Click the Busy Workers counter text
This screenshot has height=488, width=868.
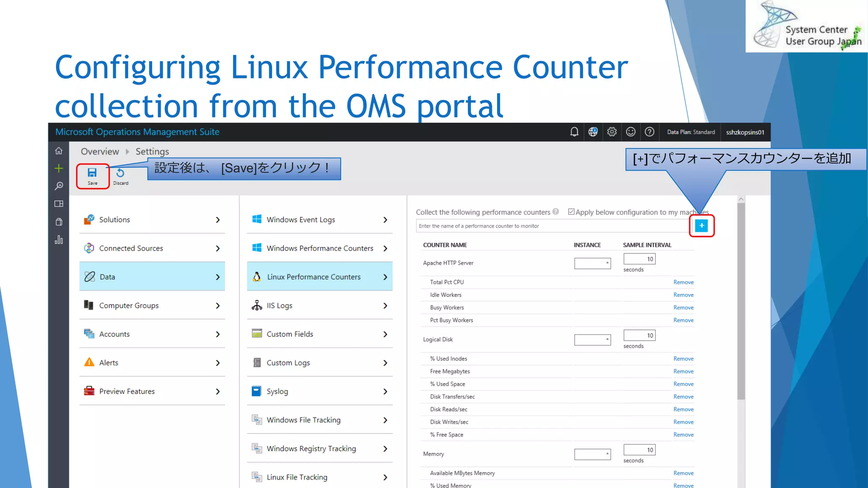(x=447, y=308)
